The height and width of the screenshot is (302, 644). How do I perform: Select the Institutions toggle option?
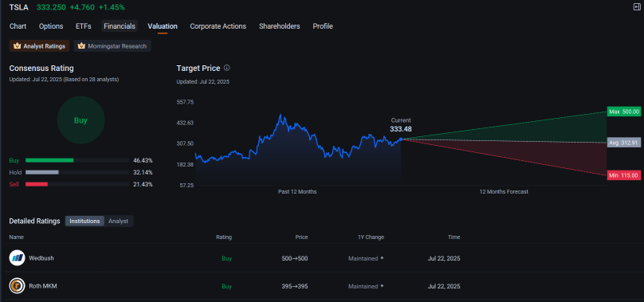[84, 221]
